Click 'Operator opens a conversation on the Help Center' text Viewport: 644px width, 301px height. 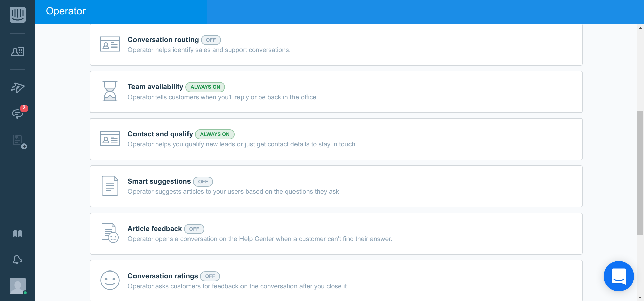click(x=260, y=239)
